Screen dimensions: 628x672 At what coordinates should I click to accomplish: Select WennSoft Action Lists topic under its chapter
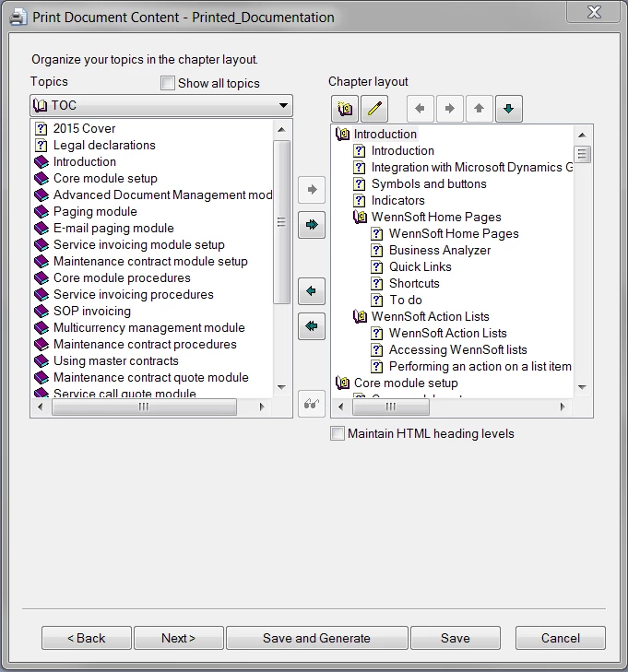click(x=447, y=333)
